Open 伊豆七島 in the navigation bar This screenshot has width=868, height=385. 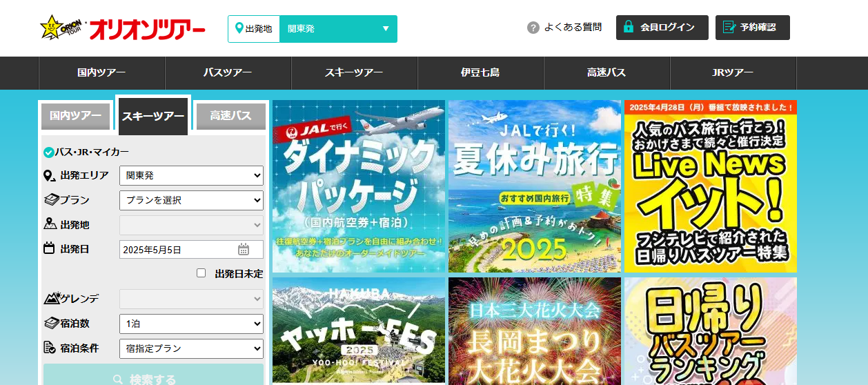point(480,72)
